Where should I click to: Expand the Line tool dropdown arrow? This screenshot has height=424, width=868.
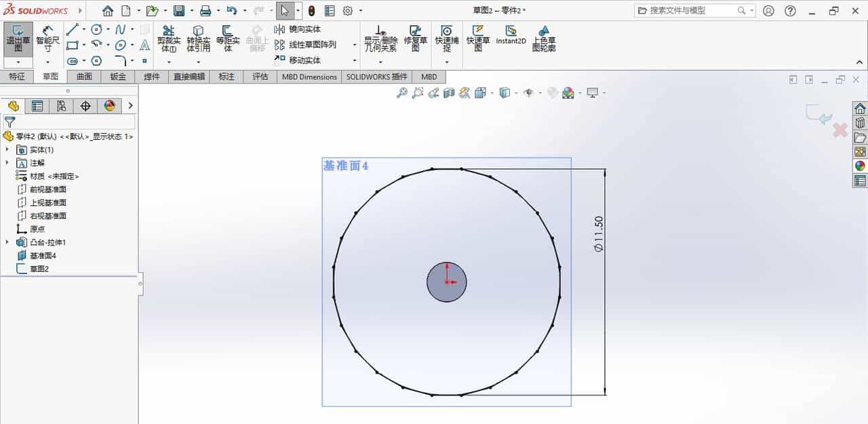(83, 29)
